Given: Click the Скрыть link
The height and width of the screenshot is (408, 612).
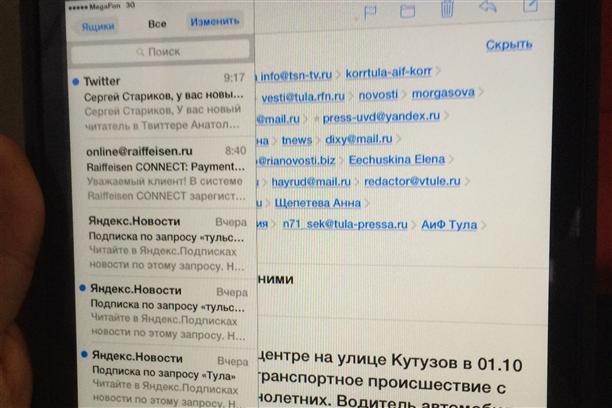Looking at the screenshot, I should [x=508, y=45].
